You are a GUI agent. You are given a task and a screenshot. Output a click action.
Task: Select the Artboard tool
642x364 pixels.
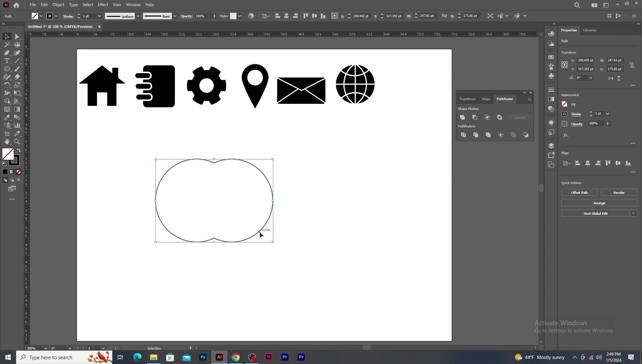pyautogui.click(x=7, y=134)
